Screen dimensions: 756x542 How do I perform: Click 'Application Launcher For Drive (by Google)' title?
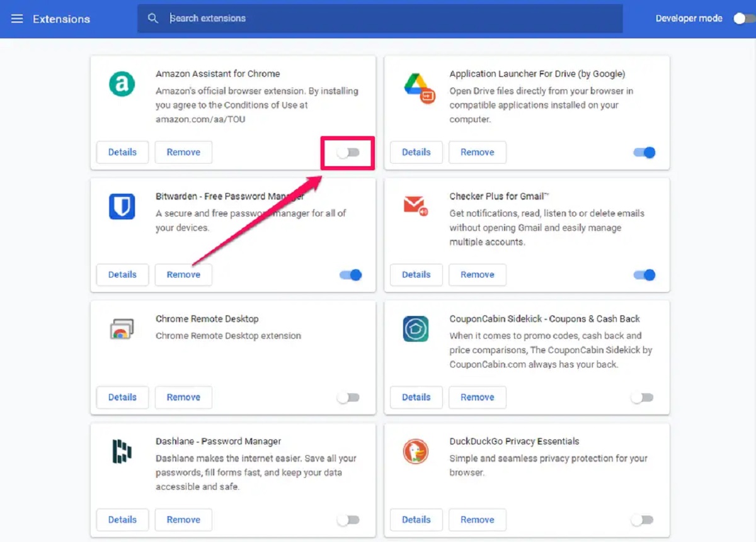537,74
